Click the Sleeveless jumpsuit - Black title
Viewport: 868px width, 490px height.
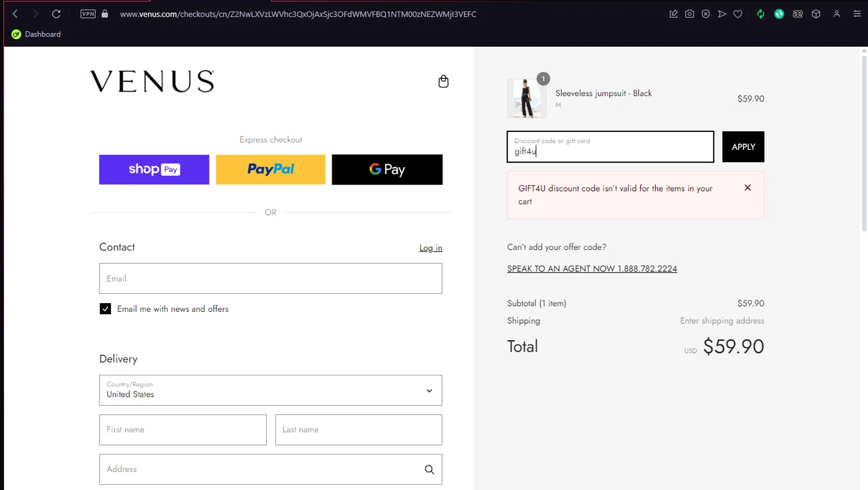[604, 93]
